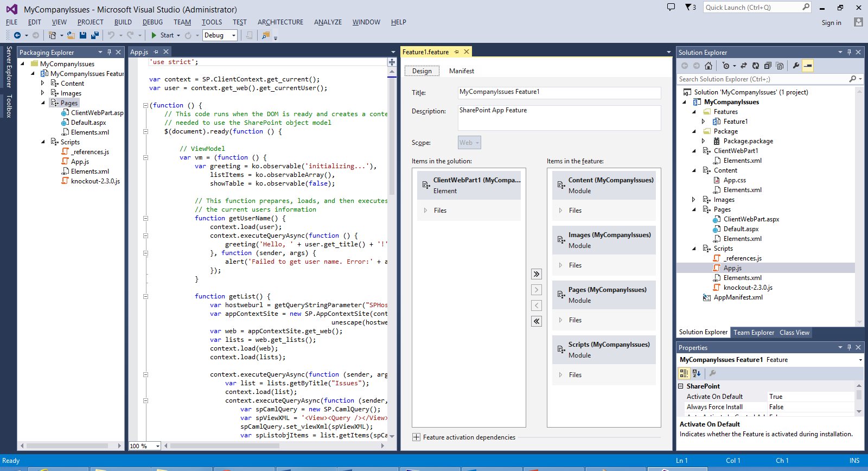Viewport: 868px width, 471px height.
Task: Switch to the Team Explorer tab
Action: (754, 333)
